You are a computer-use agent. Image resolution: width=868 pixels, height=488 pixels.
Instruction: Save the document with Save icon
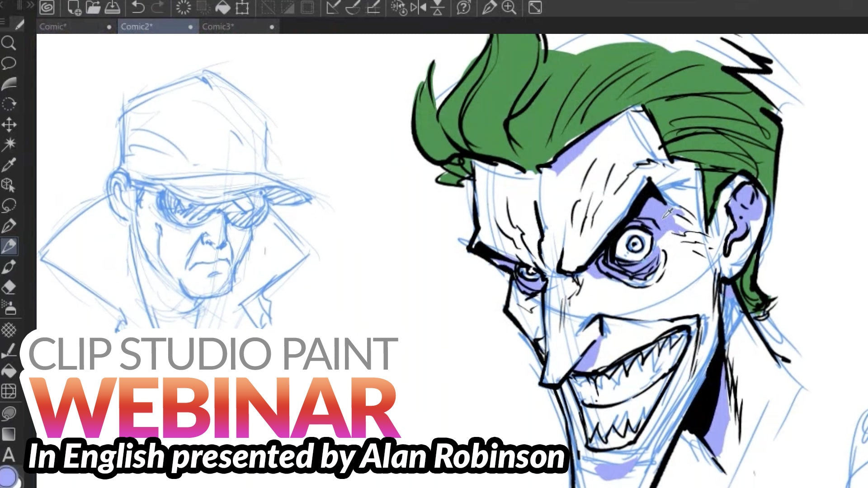tap(112, 7)
